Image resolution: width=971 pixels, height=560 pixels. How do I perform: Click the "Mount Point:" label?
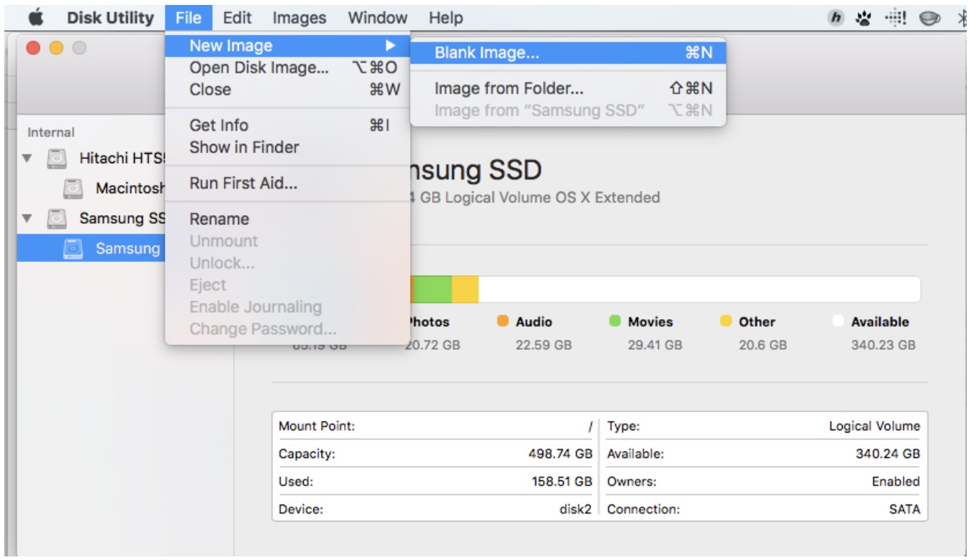317,426
